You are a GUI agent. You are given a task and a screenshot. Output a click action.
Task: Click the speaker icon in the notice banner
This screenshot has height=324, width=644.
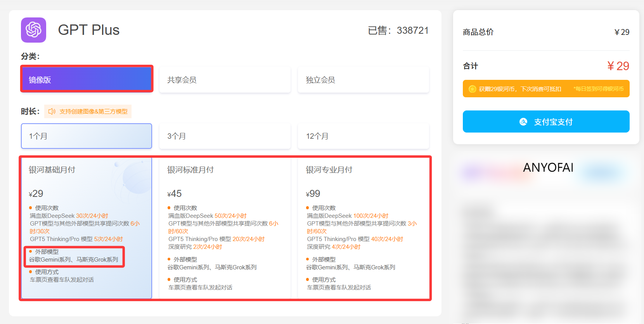point(52,112)
